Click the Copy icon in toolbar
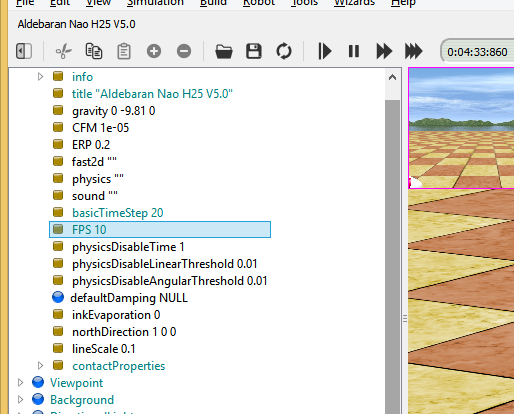Image resolution: width=514 pixels, height=414 pixels. point(94,51)
